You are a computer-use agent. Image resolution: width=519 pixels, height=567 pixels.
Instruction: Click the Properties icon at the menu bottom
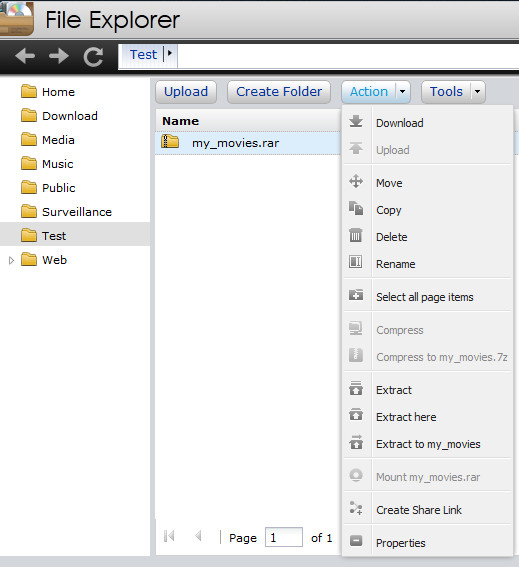click(x=356, y=541)
